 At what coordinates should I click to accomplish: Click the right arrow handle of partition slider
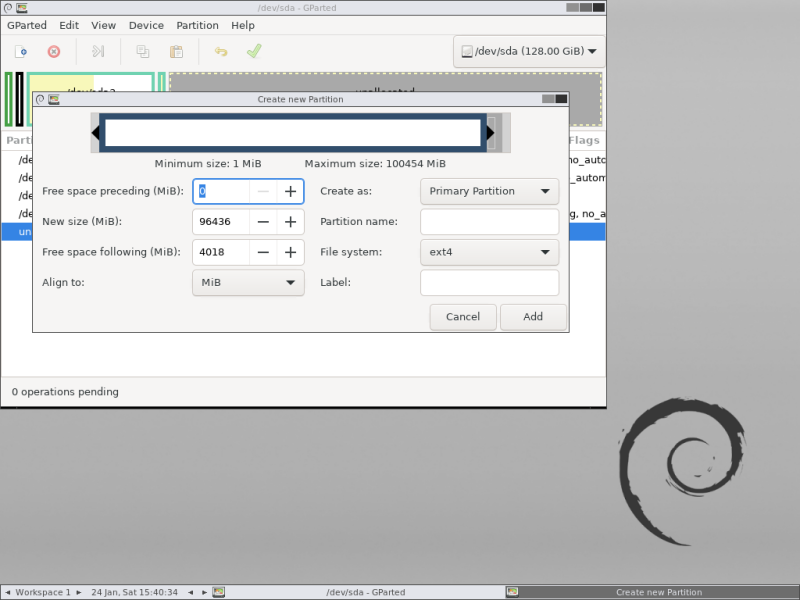coord(490,133)
